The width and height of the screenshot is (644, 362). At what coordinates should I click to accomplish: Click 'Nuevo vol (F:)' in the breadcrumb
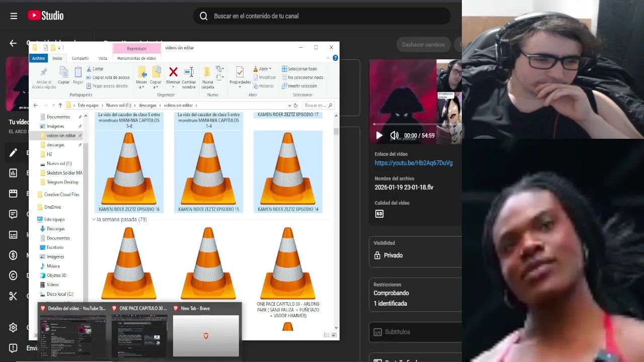click(x=118, y=106)
